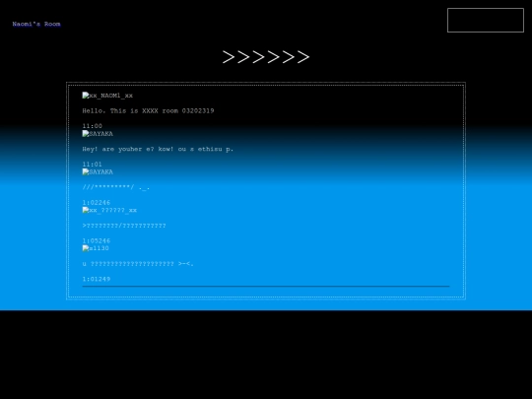The width and height of the screenshot is (532, 399).
Task: Click the 1:01249 timestamp
Action: click(x=97, y=279)
